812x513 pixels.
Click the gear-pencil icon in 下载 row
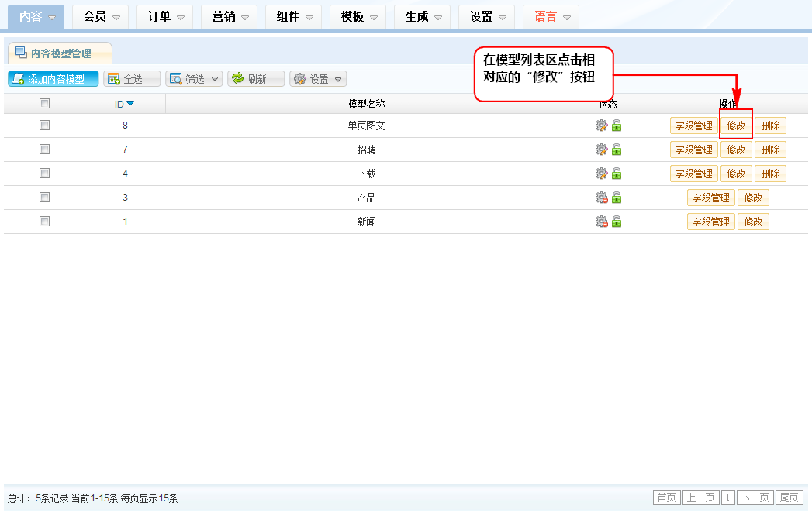click(601, 174)
